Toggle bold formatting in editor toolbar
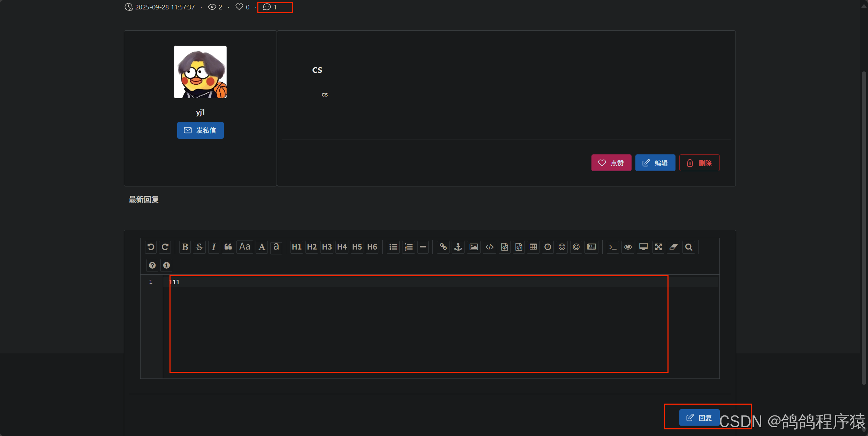The height and width of the screenshot is (436, 868). point(185,247)
